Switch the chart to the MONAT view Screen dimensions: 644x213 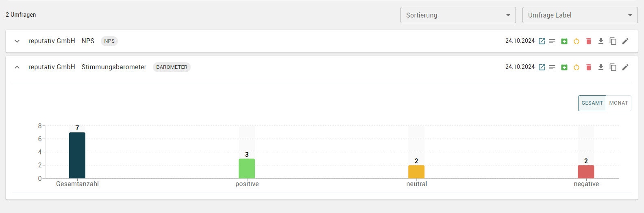click(618, 103)
